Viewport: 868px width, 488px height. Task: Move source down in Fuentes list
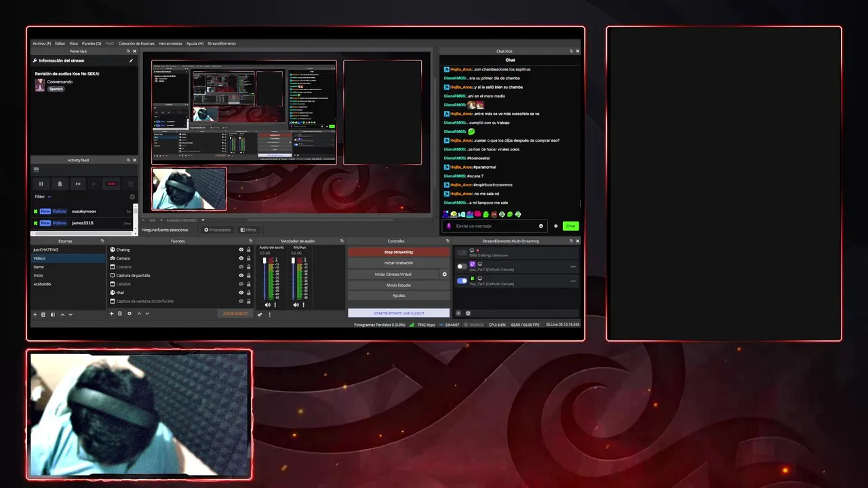(x=147, y=314)
